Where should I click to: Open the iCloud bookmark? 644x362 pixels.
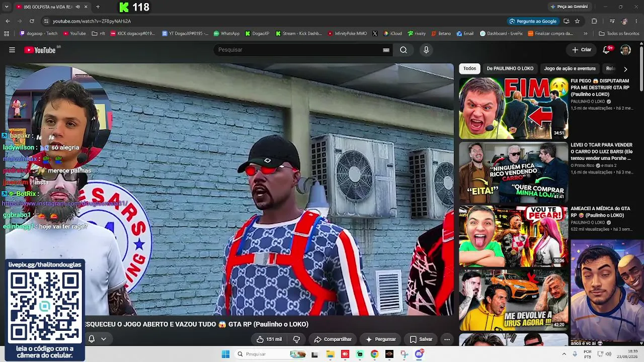(392, 34)
